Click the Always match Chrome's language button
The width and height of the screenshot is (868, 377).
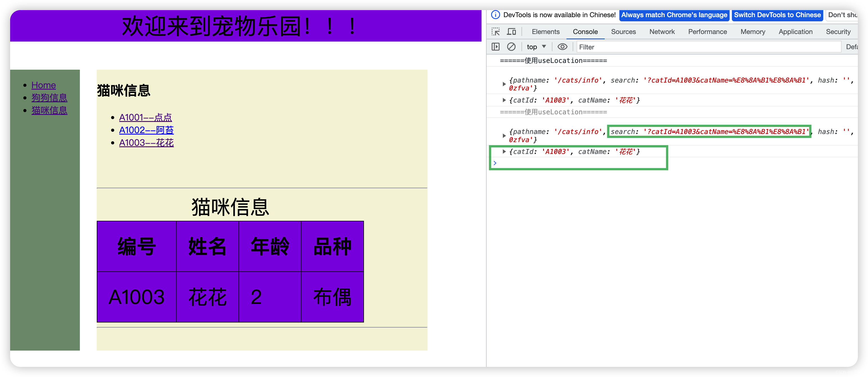[674, 15]
